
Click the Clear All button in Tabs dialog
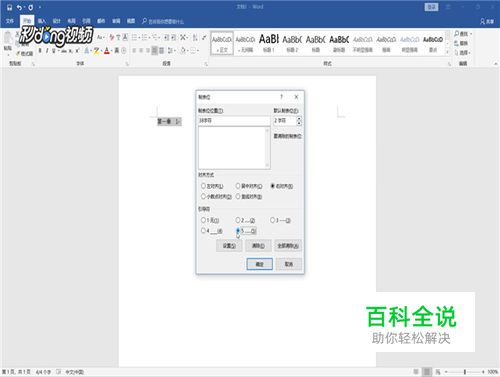click(288, 246)
